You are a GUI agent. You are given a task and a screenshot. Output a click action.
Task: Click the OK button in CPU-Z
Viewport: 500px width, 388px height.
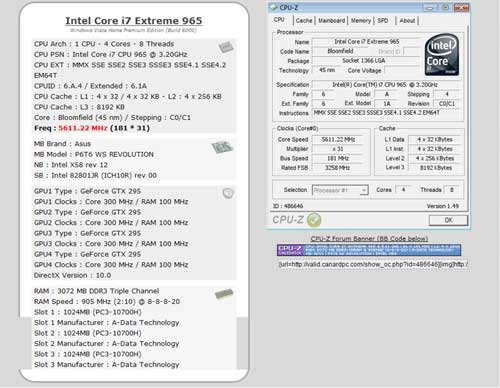tap(448, 220)
